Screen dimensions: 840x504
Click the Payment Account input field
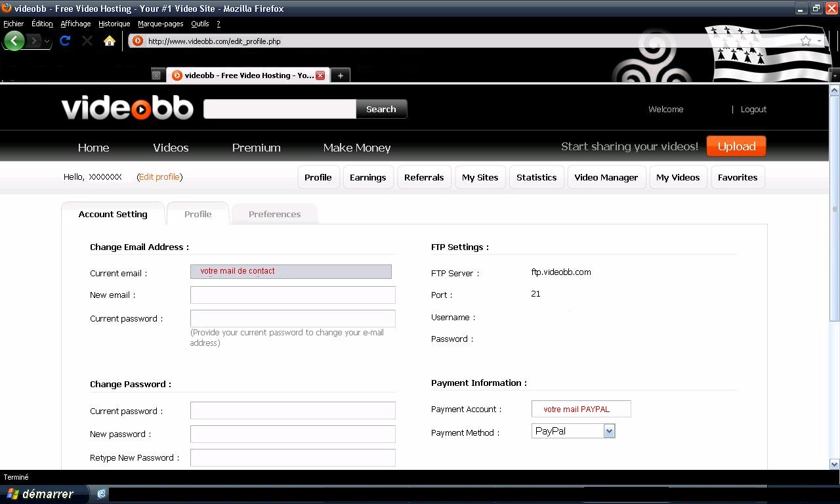(581, 409)
